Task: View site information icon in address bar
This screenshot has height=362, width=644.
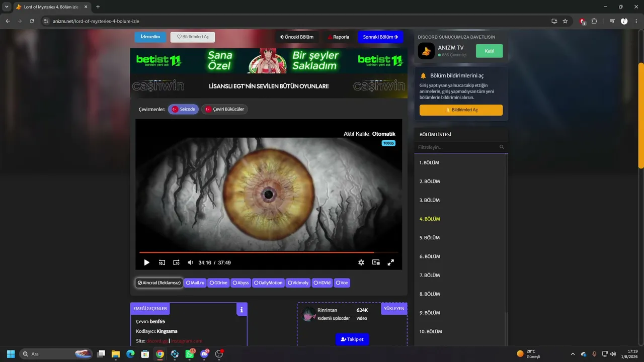Action: tap(46, 21)
